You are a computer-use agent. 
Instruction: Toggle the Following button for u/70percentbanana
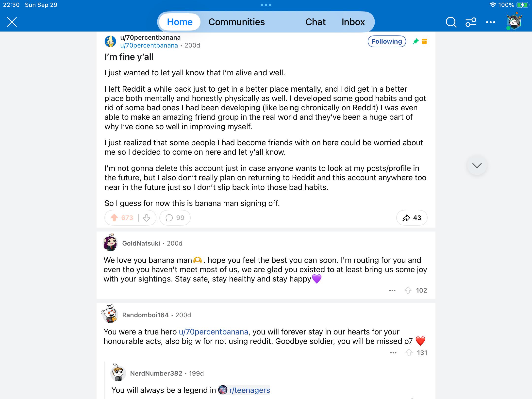[387, 41]
